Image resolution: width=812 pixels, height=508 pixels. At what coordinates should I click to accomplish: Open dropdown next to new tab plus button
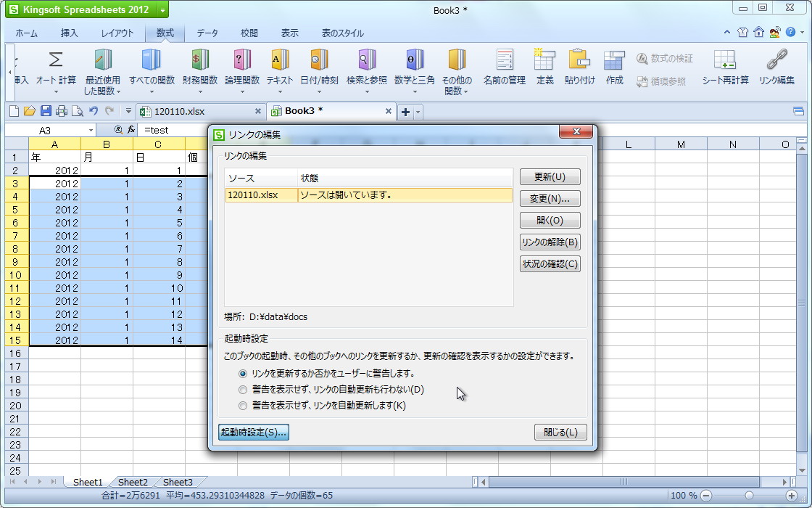[x=418, y=112]
